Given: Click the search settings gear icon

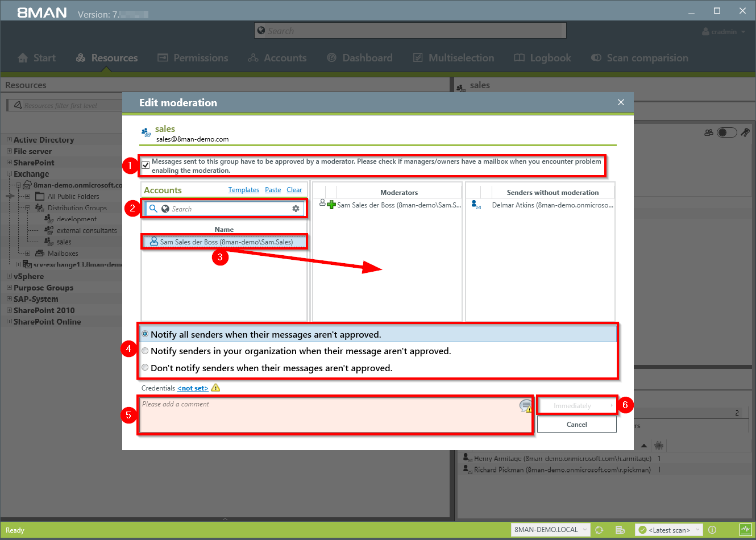Looking at the screenshot, I should click(x=296, y=209).
